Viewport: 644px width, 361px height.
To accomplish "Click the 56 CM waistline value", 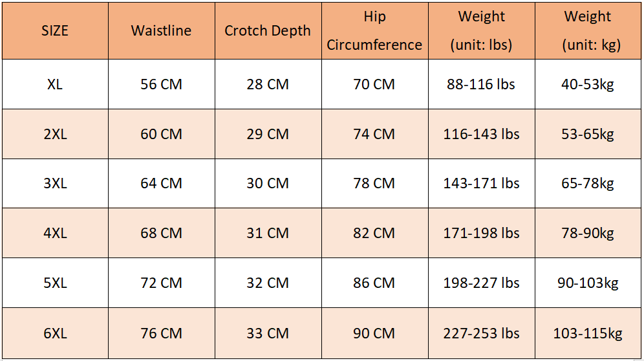I will pyautogui.click(x=162, y=84).
